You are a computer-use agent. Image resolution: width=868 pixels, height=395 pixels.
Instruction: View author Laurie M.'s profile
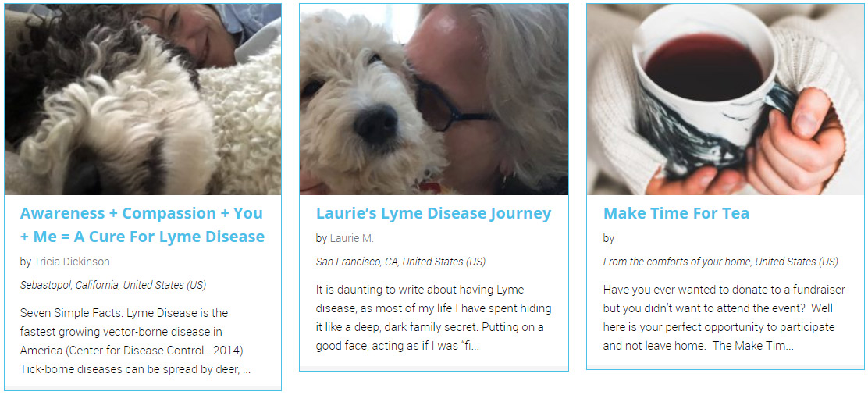[352, 239]
